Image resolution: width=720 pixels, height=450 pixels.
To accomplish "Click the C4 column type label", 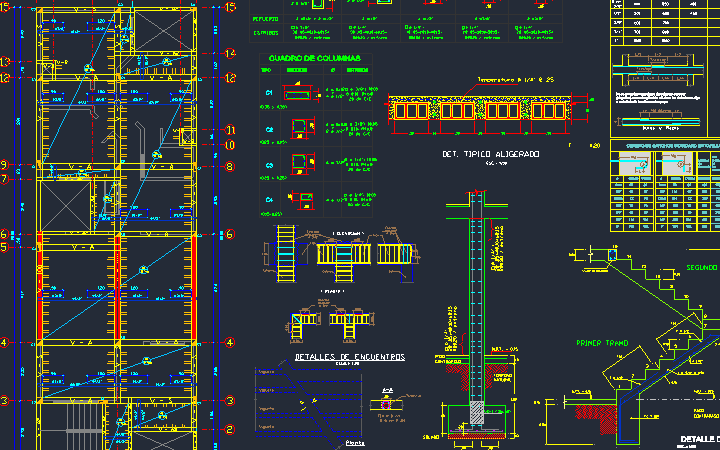I will point(269,199).
